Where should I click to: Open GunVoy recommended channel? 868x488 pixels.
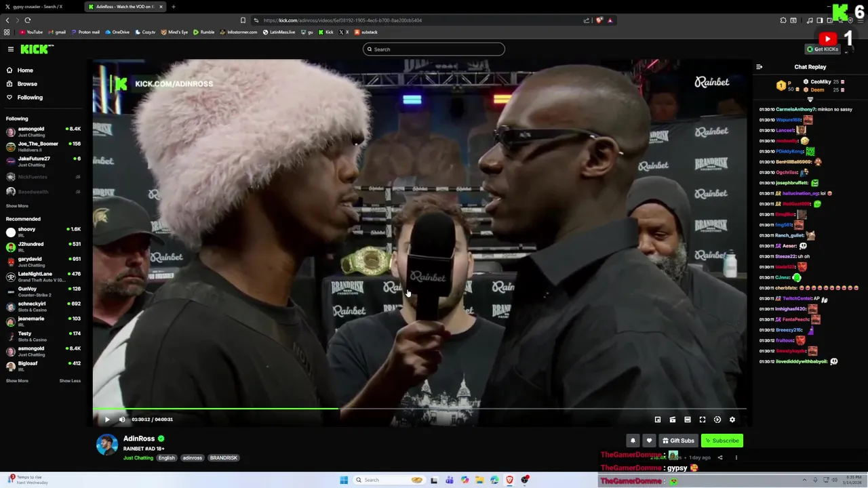pos(43,291)
